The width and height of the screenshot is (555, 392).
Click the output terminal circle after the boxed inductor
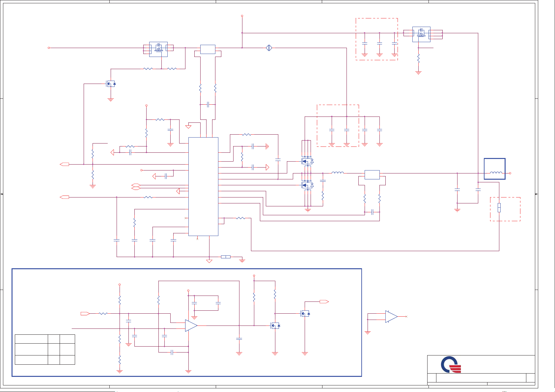click(x=510, y=173)
